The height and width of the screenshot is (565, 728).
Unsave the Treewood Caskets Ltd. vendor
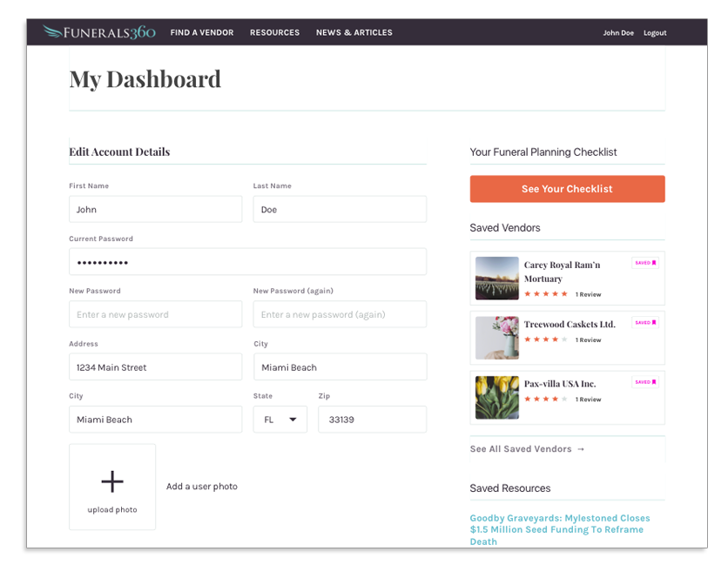pos(644,322)
